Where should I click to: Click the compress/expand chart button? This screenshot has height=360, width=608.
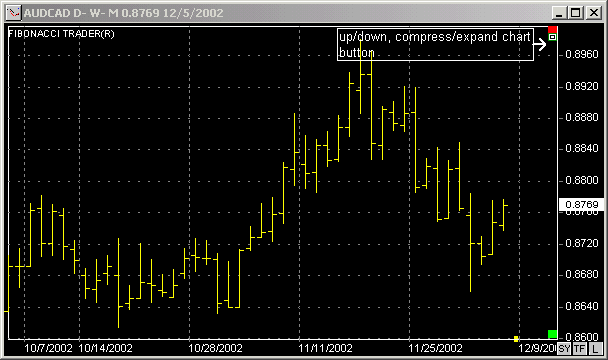pos(553,37)
